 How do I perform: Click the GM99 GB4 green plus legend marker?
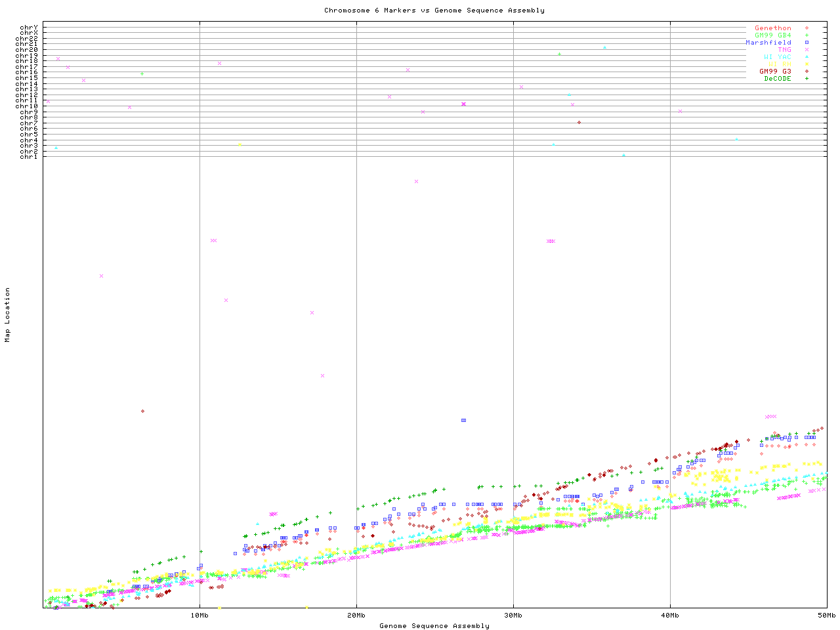tap(807, 35)
